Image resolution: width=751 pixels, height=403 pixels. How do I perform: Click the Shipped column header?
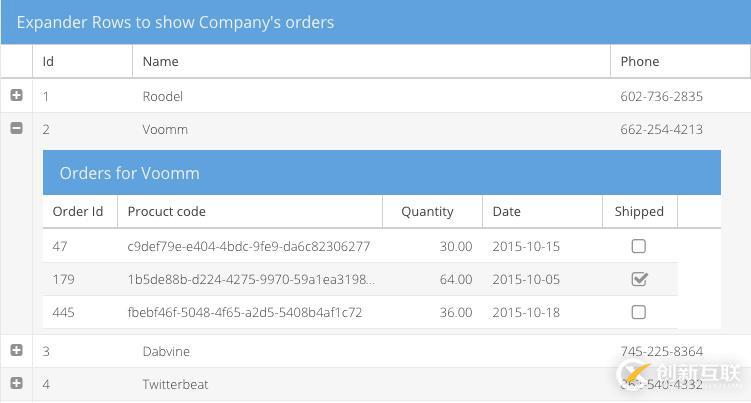(640, 211)
